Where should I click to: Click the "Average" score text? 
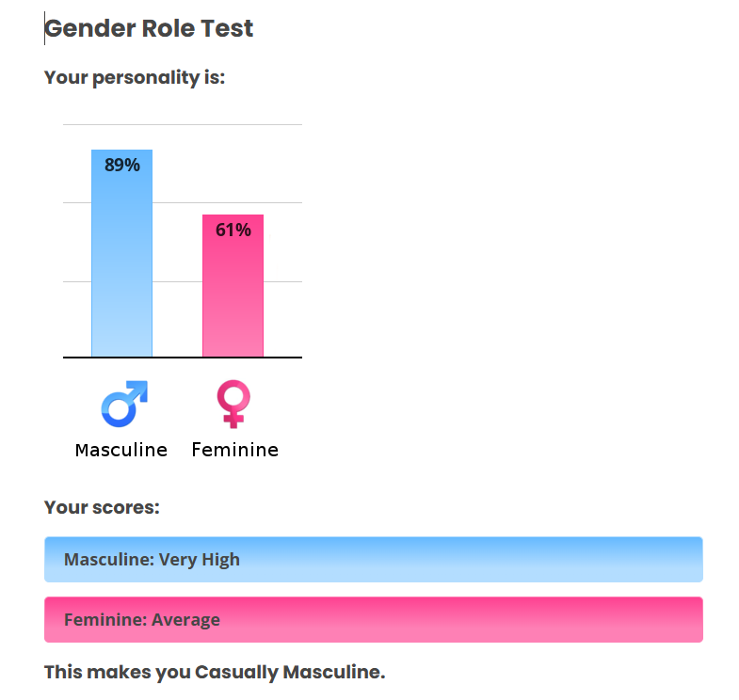click(186, 620)
